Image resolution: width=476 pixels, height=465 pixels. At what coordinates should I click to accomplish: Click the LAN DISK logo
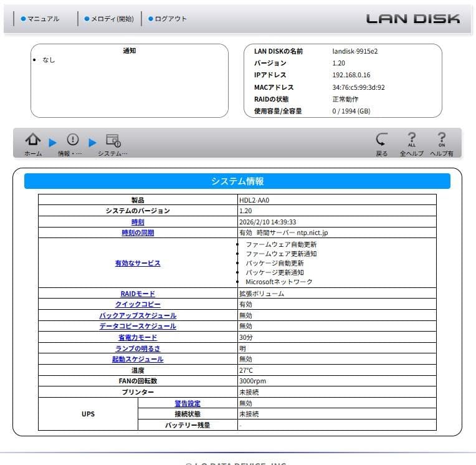[x=413, y=19]
